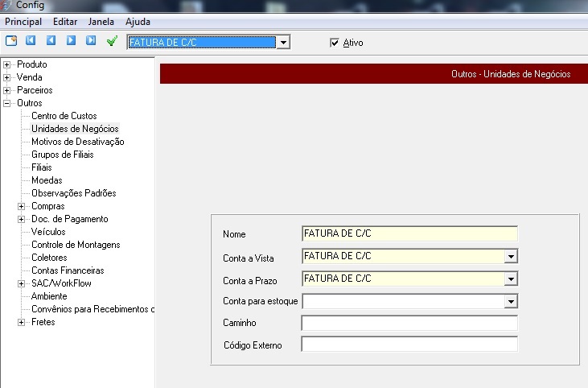Viewport: 588px width, 388px height.
Task: Click the Código Externo input field
Action: tap(409, 345)
